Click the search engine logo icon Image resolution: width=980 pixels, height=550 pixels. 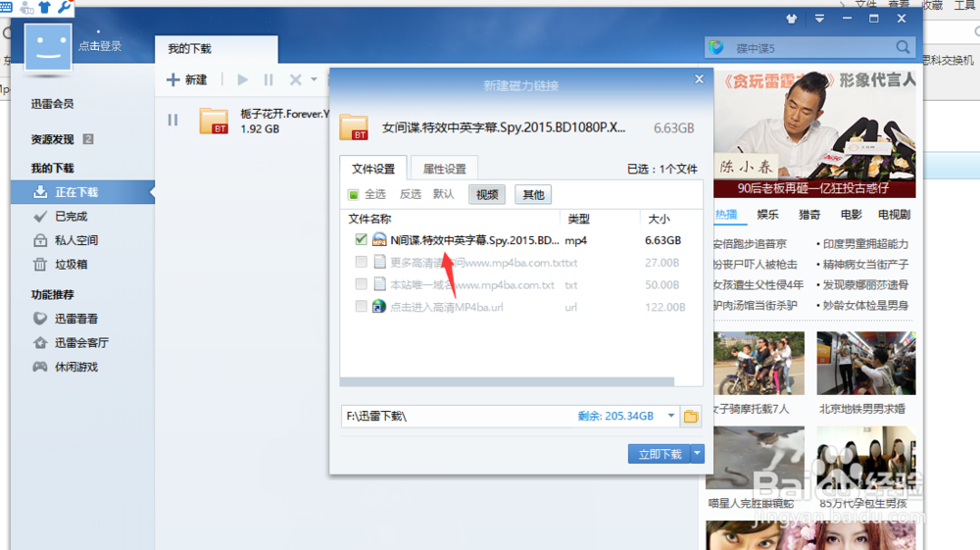pos(717,47)
